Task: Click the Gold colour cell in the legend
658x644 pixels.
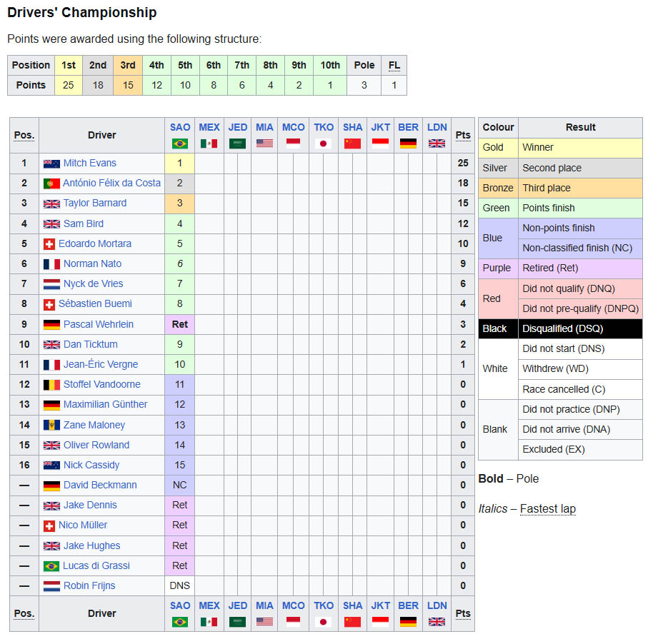Action: point(498,148)
